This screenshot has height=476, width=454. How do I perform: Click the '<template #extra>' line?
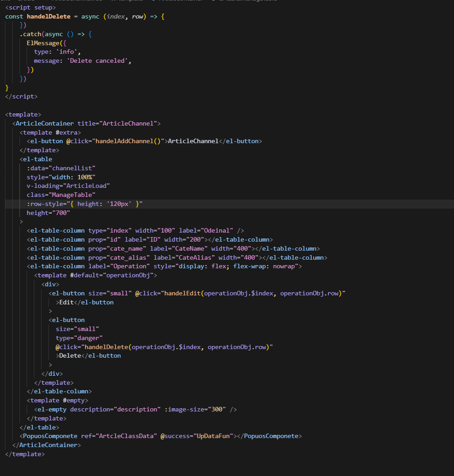point(51,132)
